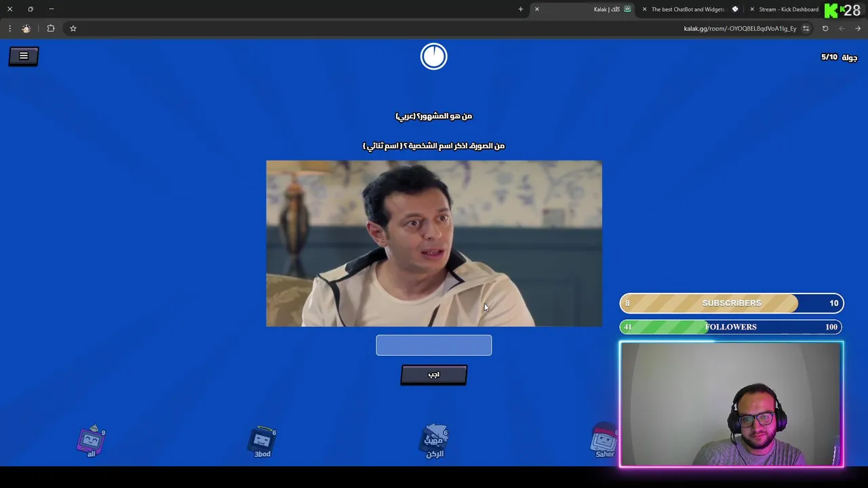
Task: Select the player avatar named ali
Action: [x=92, y=441]
